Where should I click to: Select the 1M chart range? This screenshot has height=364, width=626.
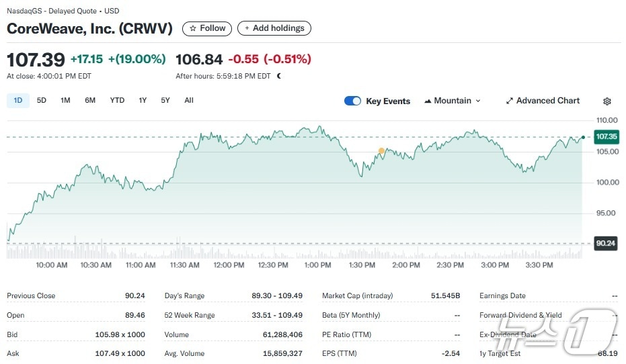coord(65,100)
